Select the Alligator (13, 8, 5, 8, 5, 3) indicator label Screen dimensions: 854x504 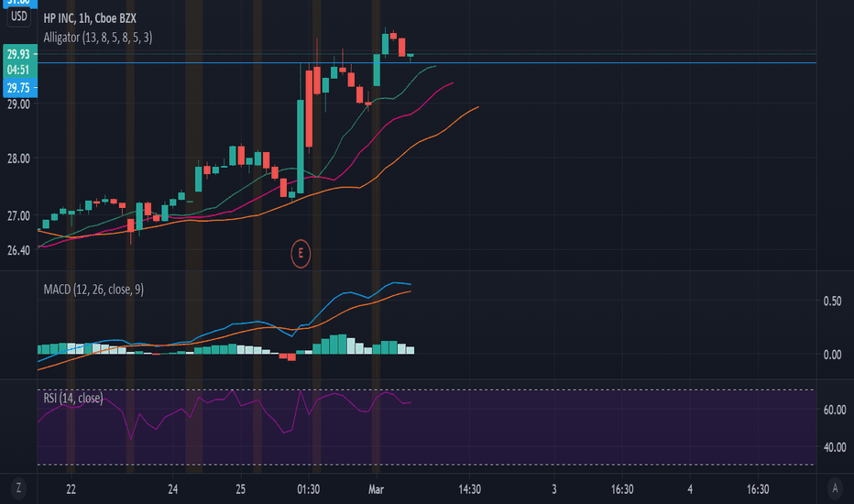[x=98, y=37]
